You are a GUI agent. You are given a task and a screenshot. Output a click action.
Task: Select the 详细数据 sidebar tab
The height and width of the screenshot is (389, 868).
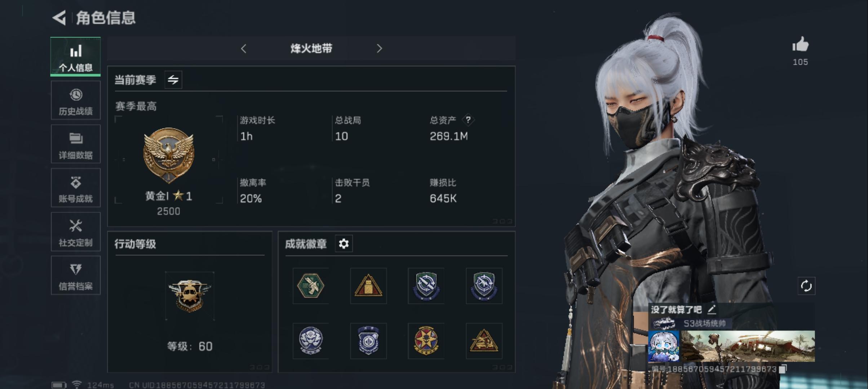pos(76,144)
